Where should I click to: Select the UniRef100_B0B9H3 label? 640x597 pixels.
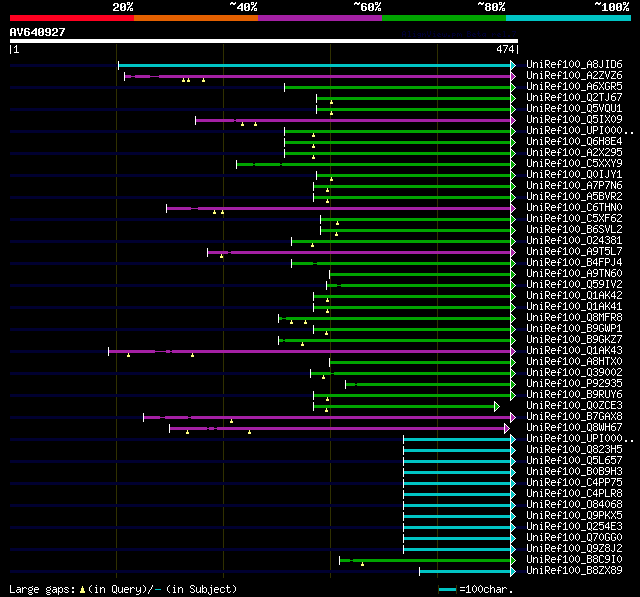click(574, 472)
